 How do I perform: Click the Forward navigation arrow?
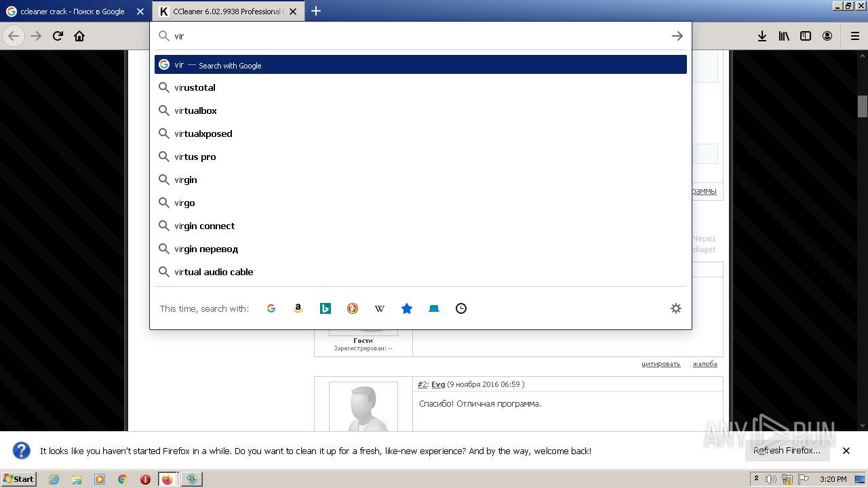coord(36,36)
